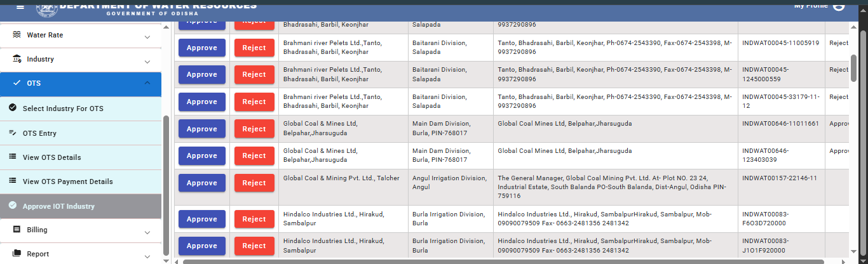
Task: Click the INDWAT00083-J1O1F920000 ID cell
Action: (781, 246)
